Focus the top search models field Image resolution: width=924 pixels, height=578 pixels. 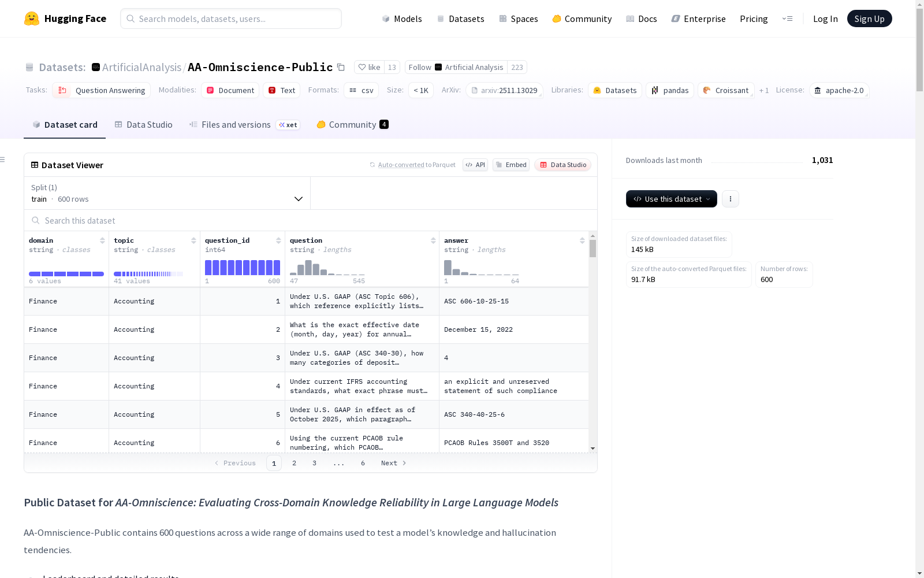[x=231, y=18]
